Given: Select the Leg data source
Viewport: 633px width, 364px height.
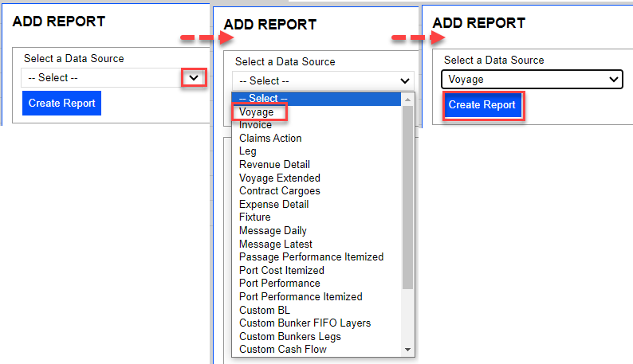Looking at the screenshot, I should [x=248, y=151].
